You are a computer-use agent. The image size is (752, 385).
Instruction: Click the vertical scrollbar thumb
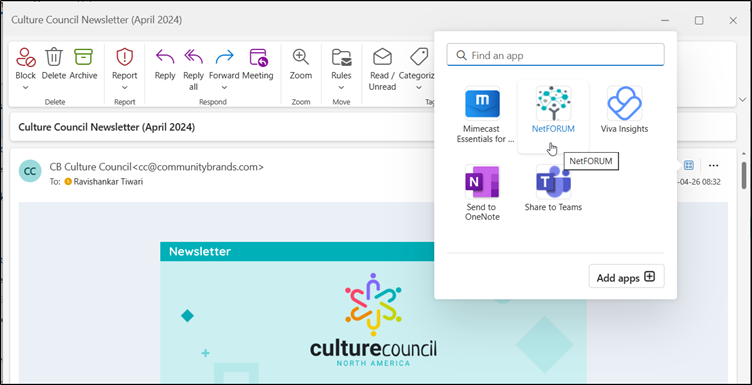tap(744, 175)
